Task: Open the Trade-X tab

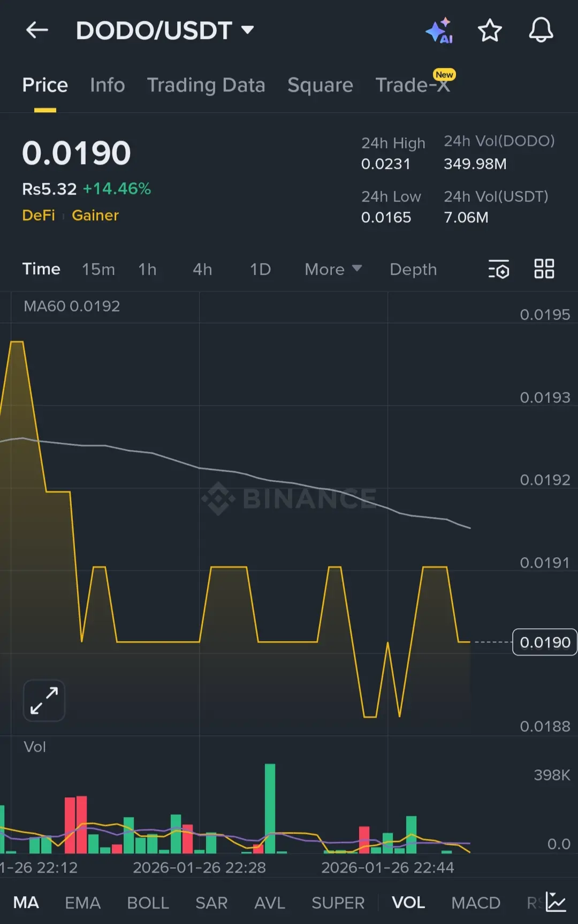Action: click(413, 85)
